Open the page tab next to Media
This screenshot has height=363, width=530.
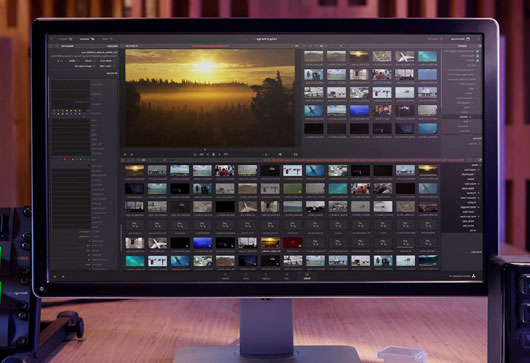click(x=287, y=276)
